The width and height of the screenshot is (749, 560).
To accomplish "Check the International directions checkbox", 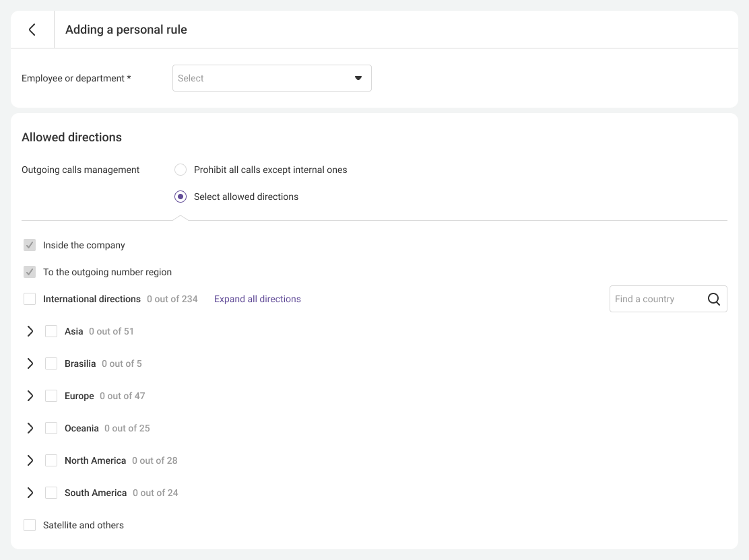I will [30, 299].
